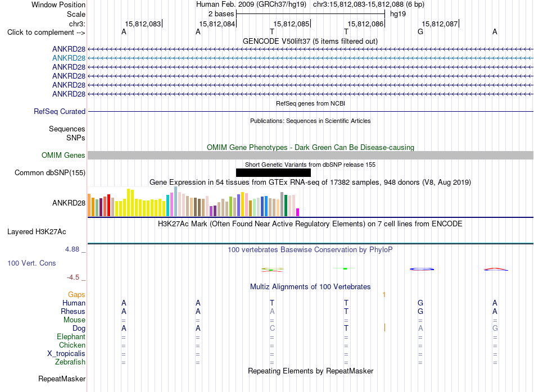Image resolution: width=534 pixels, height=392 pixels.
Task: Click the 'chr3:' ruler label
Action: (78, 24)
